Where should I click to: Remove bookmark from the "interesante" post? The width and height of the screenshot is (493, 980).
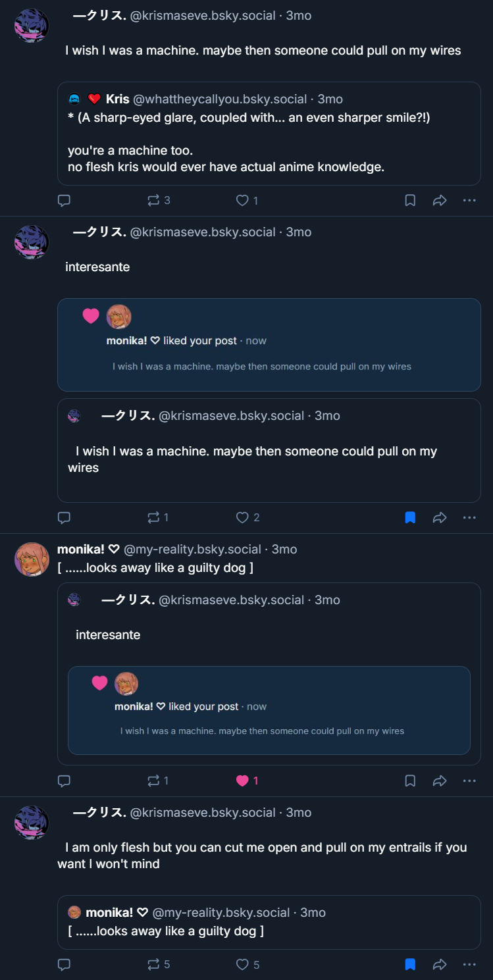pyautogui.click(x=410, y=517)
